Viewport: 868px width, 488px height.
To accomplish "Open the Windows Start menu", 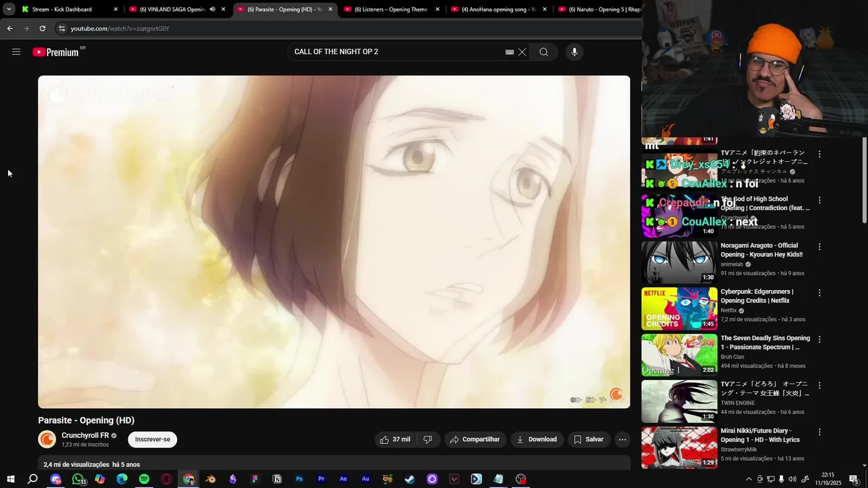I will (x=10, y=479).
